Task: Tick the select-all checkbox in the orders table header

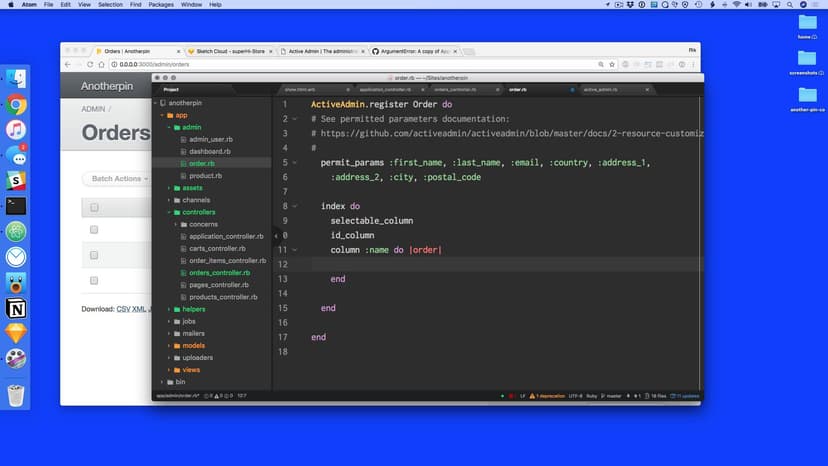Action: pos(94,208)
